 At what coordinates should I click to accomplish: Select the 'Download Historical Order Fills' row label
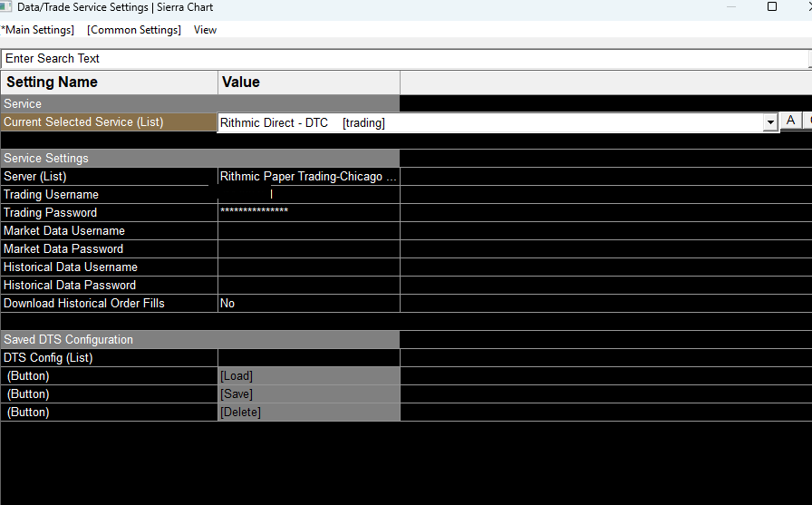pyautogui.click(x=84, y=304)
